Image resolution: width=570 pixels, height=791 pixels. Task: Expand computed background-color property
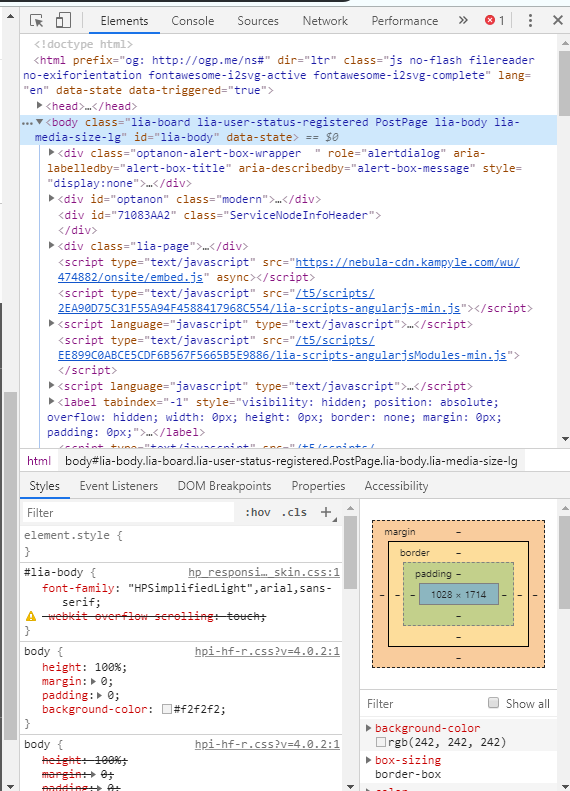pyautogui.click(x=369, y=728)
